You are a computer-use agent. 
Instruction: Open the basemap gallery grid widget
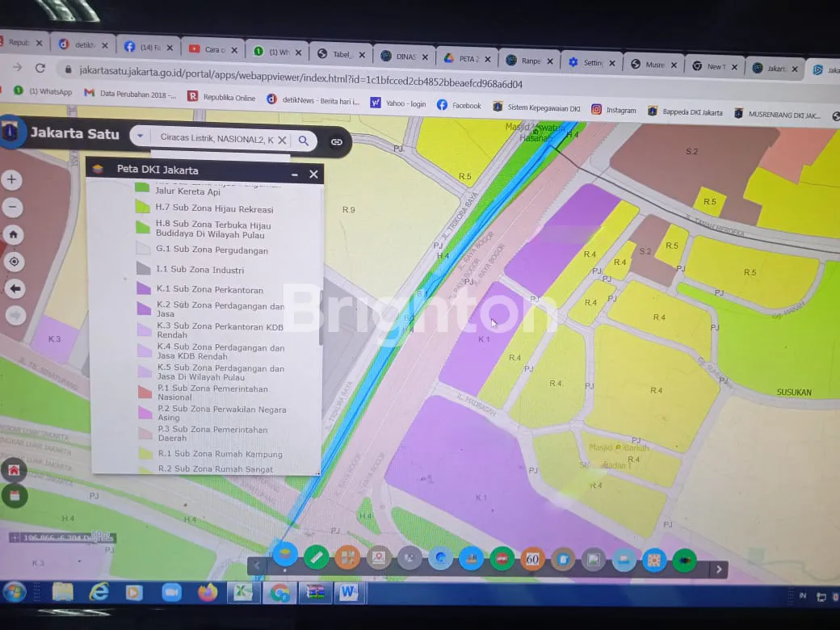347,557
